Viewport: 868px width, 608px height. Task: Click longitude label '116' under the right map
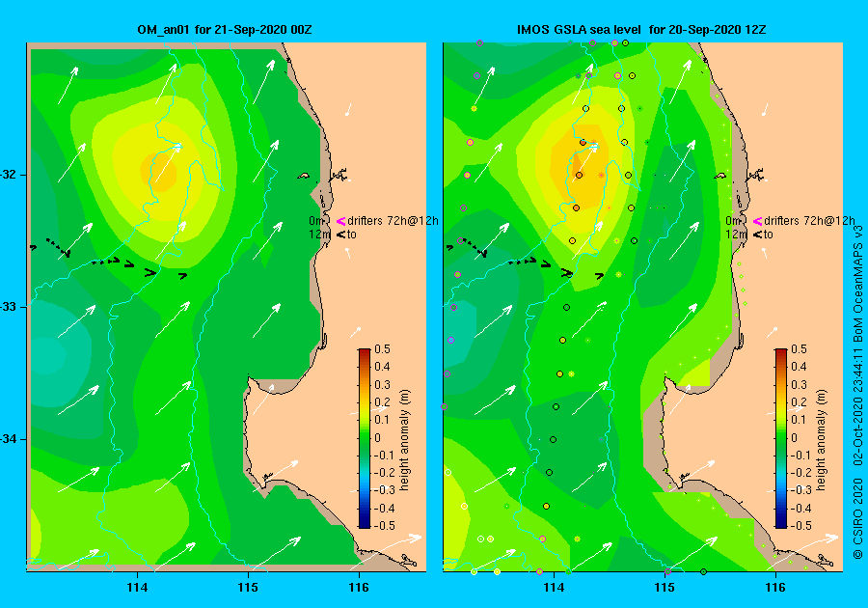[775, 588]
